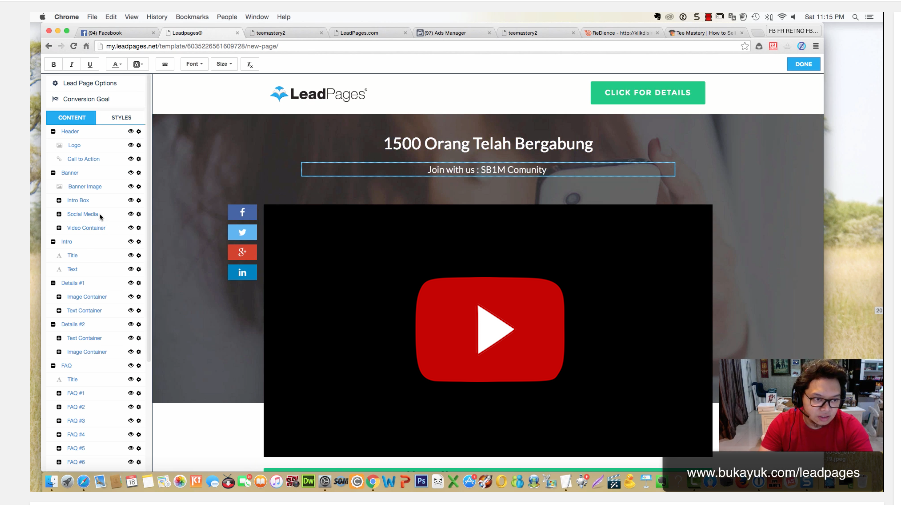Click the Google Plus share icon

(242, 252)
